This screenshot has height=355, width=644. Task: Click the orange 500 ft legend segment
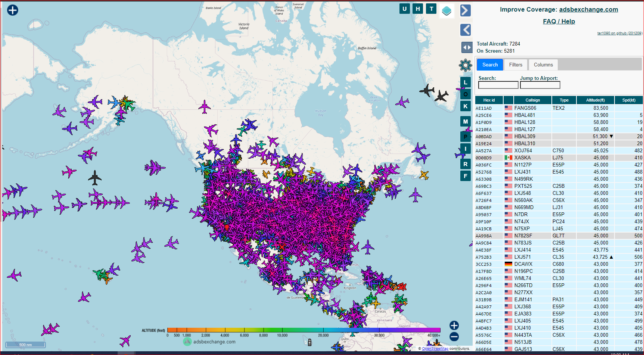click(x=177, y=330)
